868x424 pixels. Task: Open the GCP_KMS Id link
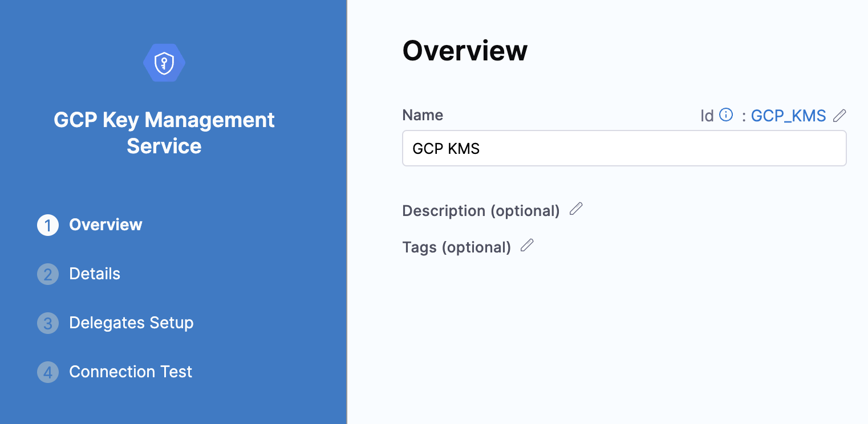pyautogui.click(x=789, y=116)
